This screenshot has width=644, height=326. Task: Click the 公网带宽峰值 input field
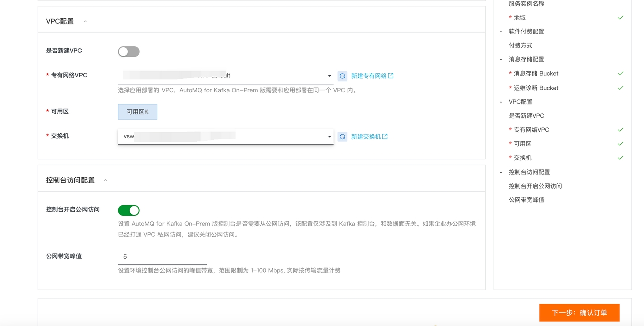[162, 257]
